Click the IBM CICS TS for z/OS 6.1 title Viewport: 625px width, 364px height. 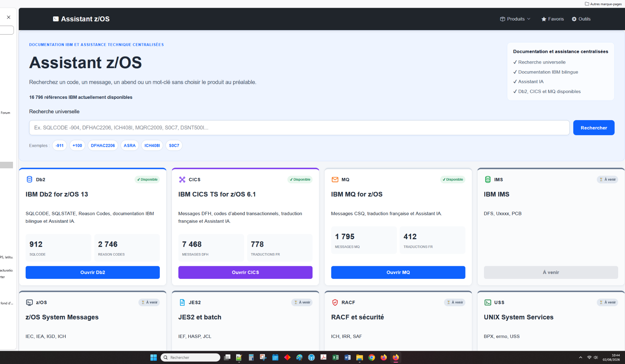217,194
